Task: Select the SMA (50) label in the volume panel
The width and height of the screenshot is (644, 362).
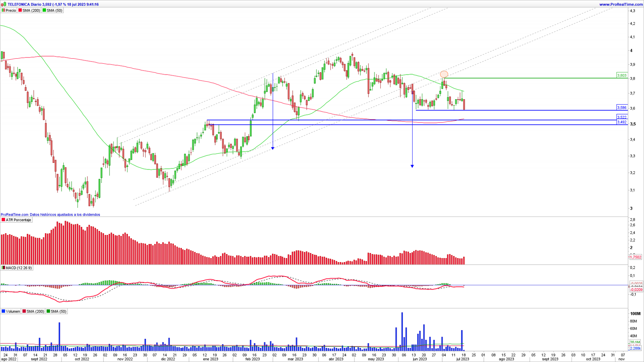Action: (58, 311)
